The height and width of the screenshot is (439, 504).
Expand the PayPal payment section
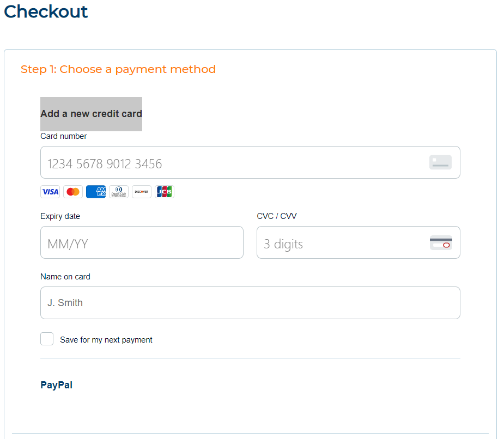click(56, 385)
